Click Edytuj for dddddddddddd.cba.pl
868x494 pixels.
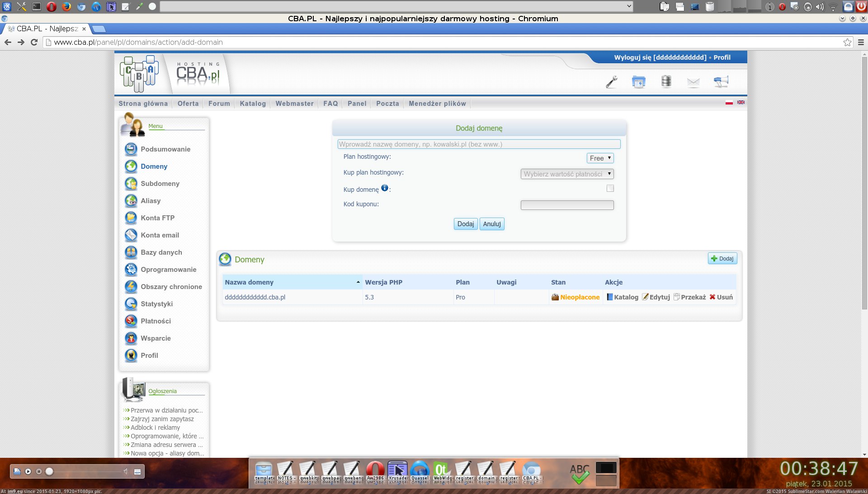656,297
